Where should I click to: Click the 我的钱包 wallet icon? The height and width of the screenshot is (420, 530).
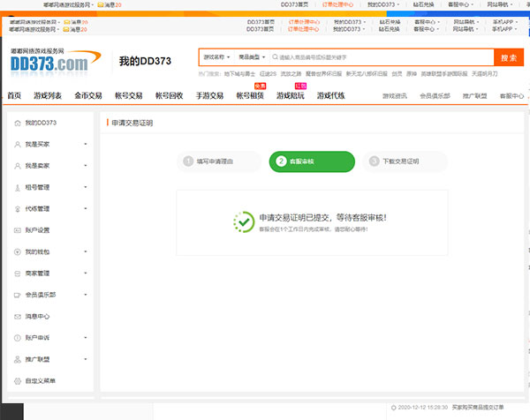(18, 251)
